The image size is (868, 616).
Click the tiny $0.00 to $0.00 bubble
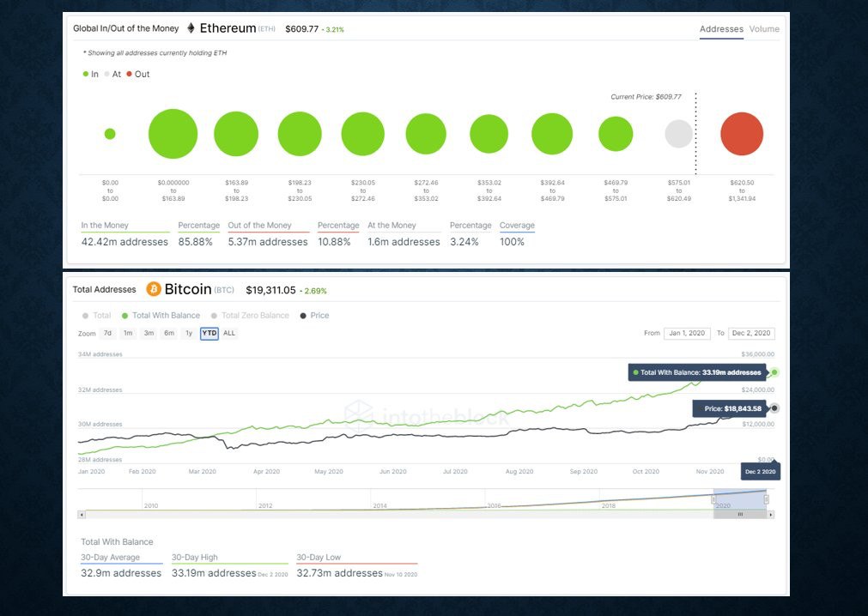tap(110, 134)
